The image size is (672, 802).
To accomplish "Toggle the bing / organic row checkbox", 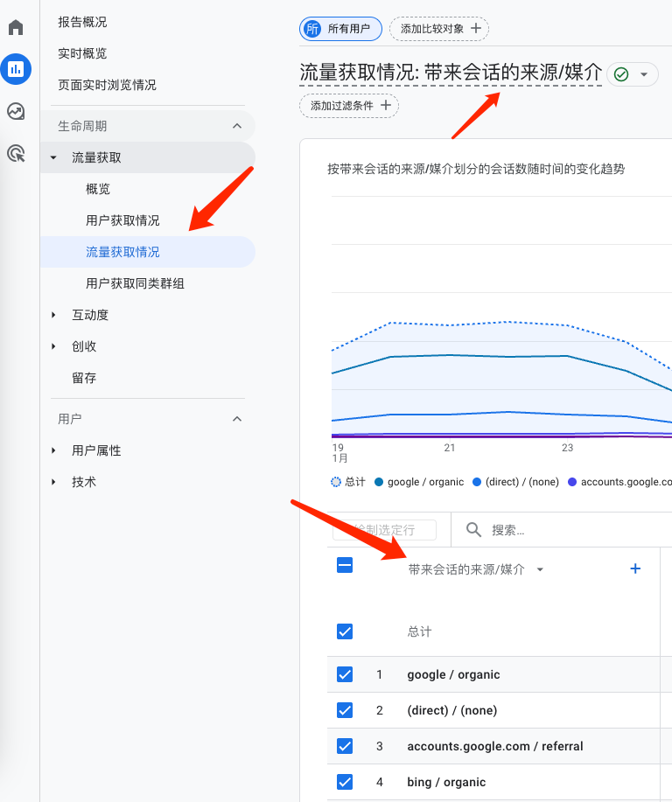I will (x=345, y=782).
